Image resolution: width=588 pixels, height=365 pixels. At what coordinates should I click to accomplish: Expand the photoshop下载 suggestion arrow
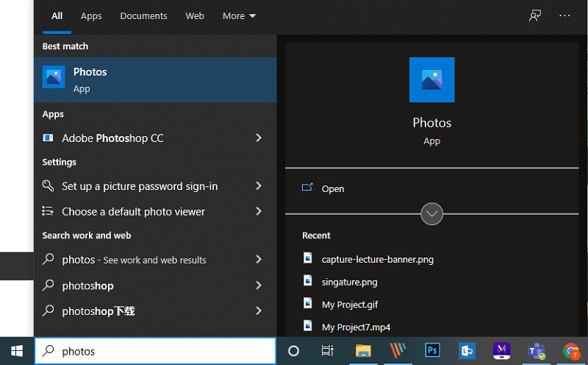click(x=259, y=311)
